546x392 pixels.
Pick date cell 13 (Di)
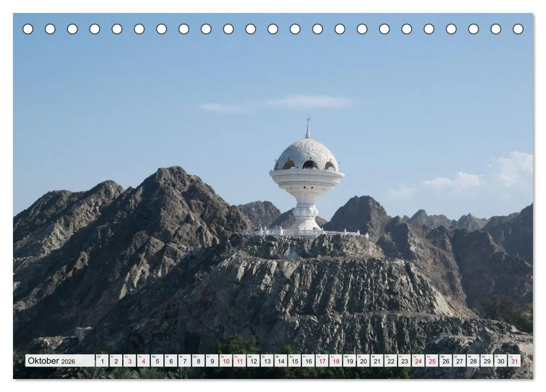point(267,361)
